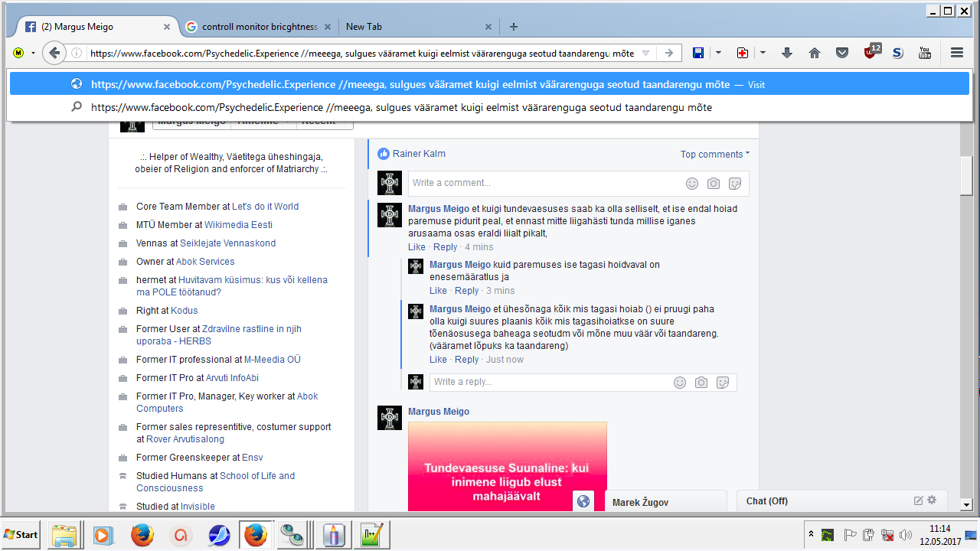Expand the URL bar history dropdown arrow

click(x=645, y=54)
